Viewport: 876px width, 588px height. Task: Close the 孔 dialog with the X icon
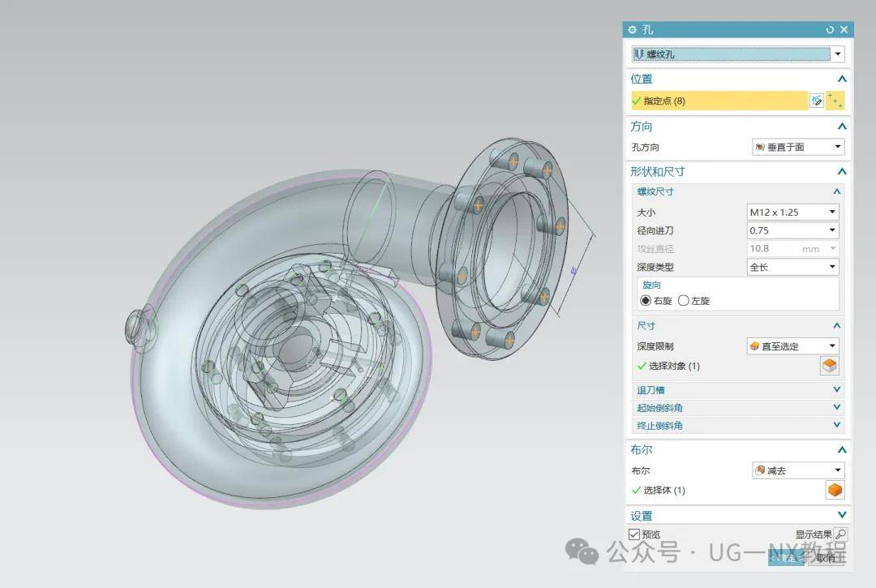coord(844,29)
